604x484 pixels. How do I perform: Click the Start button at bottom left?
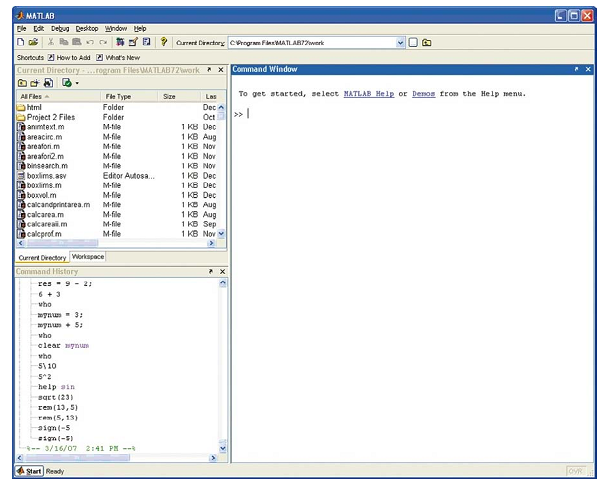tap(29, 470)
